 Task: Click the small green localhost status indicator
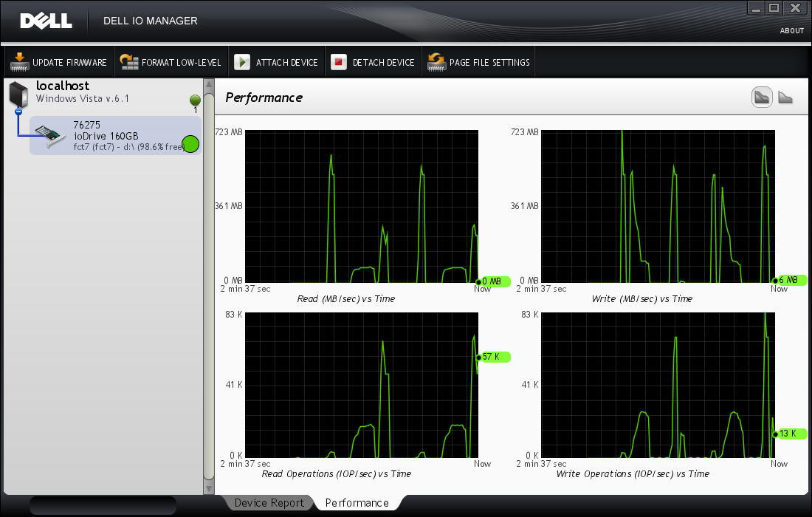(x=195, y=100)
